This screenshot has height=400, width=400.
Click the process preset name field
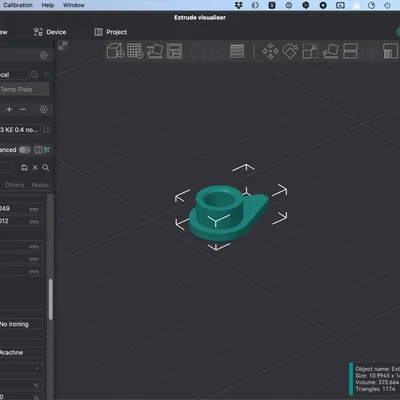point(7,168)
